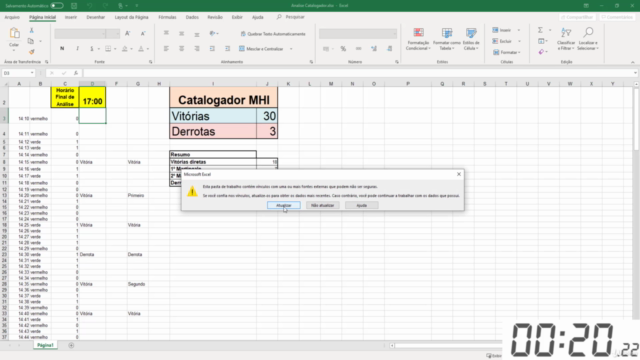Align text to middle icon
Image resolution: width=640 pixels, height=360 pixels.
coord(181,33)
